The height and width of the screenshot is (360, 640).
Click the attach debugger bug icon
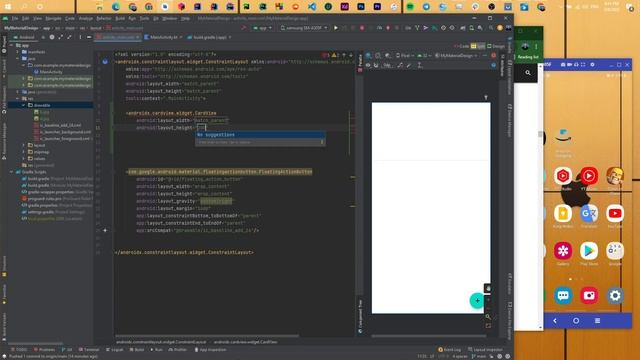point(388,28)
